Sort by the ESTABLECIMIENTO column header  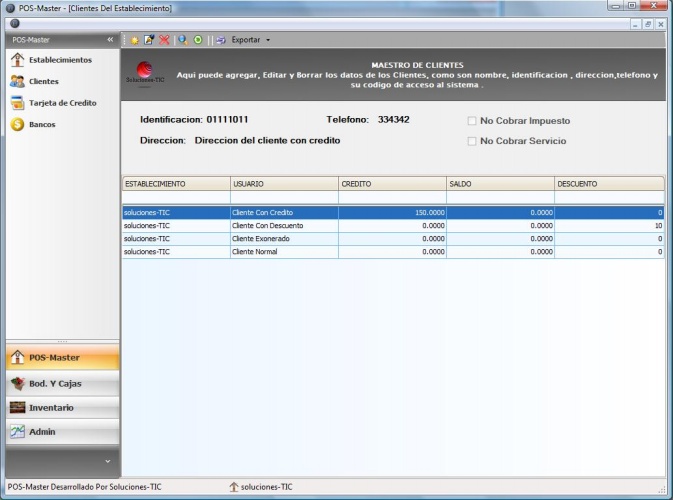(x=176, y=184)
